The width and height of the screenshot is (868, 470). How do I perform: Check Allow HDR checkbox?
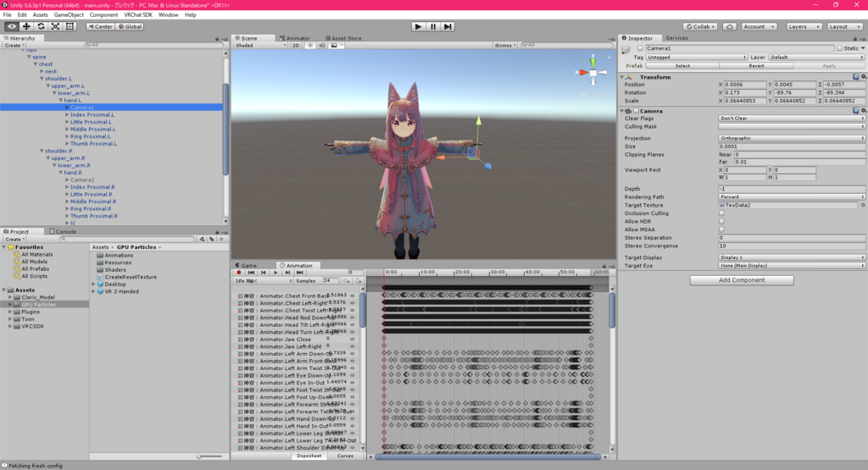(x=721, y=222)
